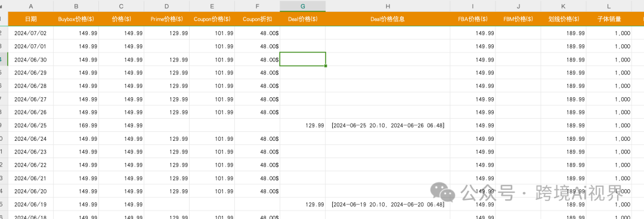Select date cell 2024/06/30
Screen dimensions: 644x219
coord(30,60)
